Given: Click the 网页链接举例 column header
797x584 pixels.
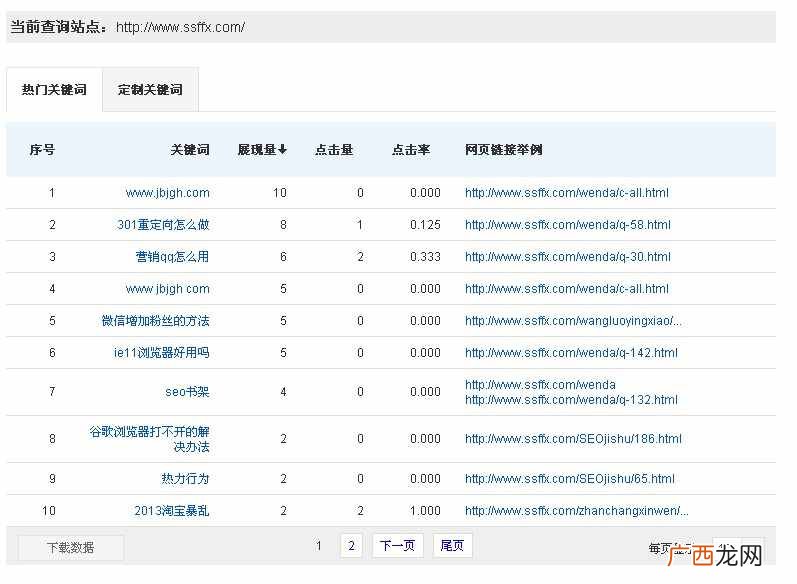Looking at the screenshot, I should (x=504, y=149).
